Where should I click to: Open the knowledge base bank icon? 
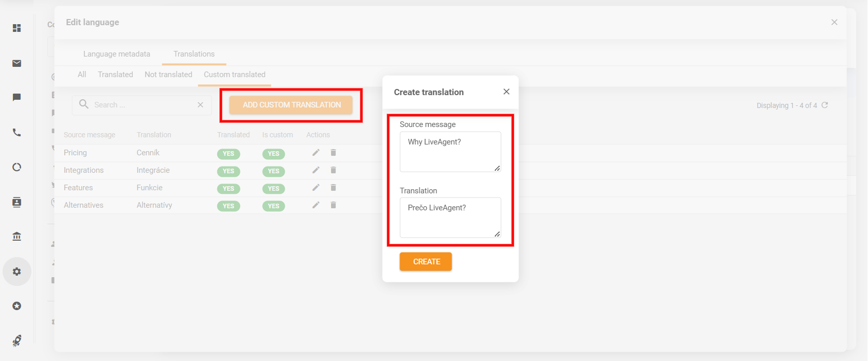pyautogui.click(x=17, y=237)
